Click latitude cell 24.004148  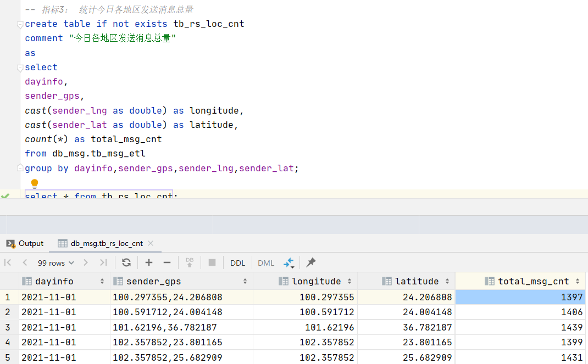point(407,312)
